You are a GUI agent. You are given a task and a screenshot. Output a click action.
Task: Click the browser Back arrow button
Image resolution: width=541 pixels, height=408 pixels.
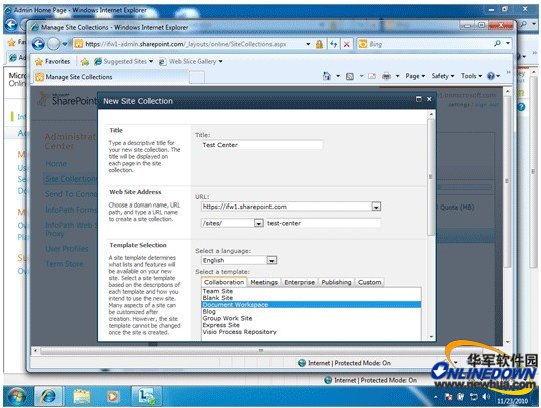click(x=38, y=44)
